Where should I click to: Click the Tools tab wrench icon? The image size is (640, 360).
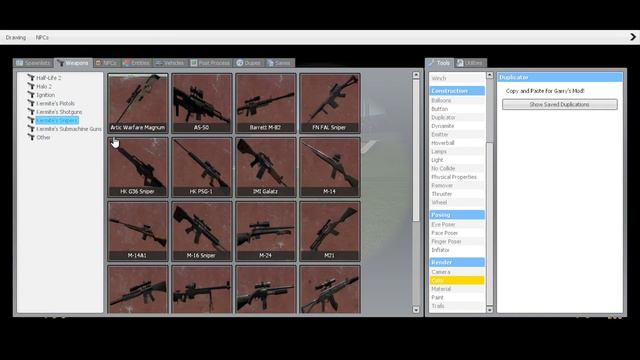(431, 63)
